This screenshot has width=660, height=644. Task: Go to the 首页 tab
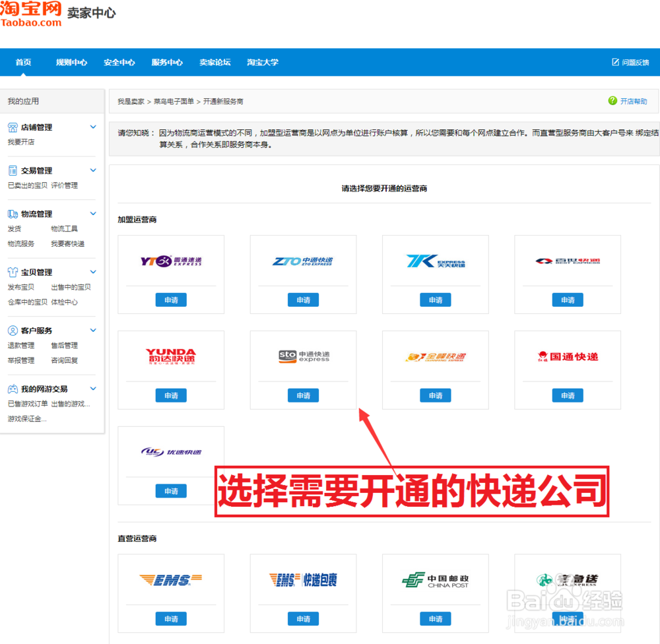pos(23,62)
